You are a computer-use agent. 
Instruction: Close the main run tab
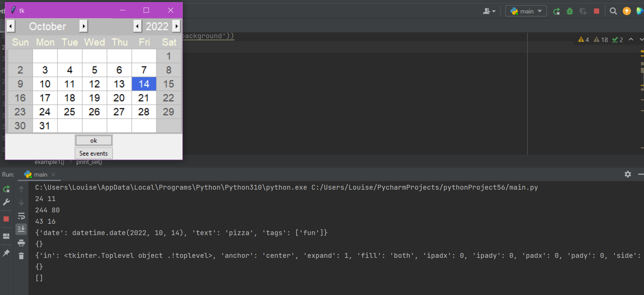point(53,175)
